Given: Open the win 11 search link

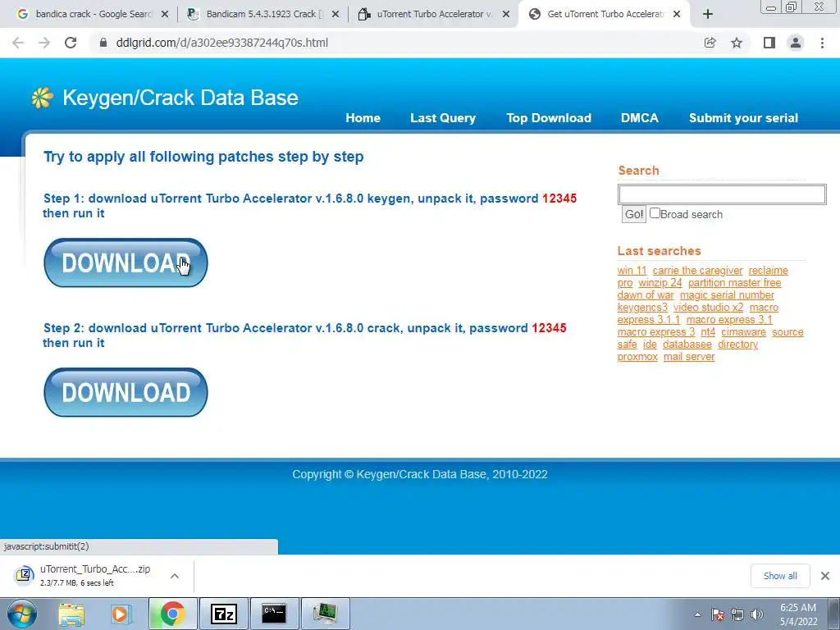Looking at the screenshot, I should coord(632,271).
